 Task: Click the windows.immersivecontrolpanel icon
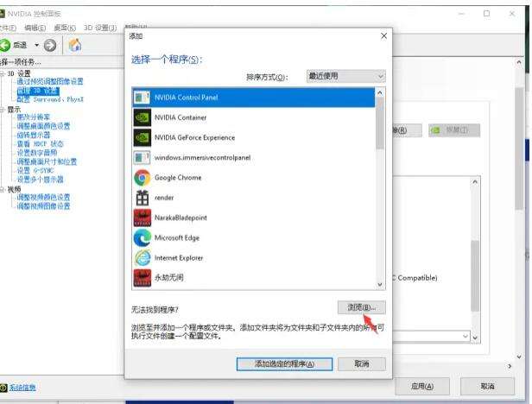pos(142,157)
